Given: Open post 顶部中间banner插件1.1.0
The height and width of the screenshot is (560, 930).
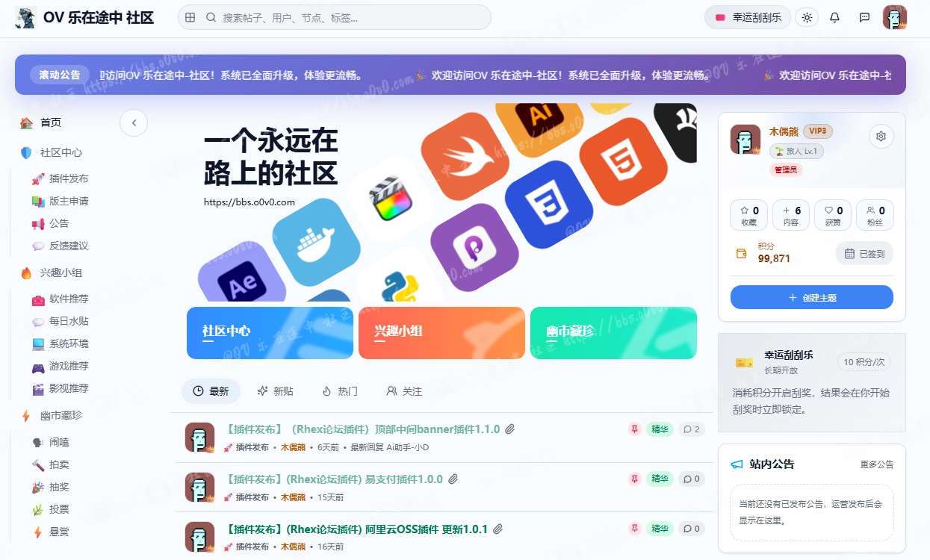Looking at the screenshot, I should pyautogui.click(x=362, y=429).
